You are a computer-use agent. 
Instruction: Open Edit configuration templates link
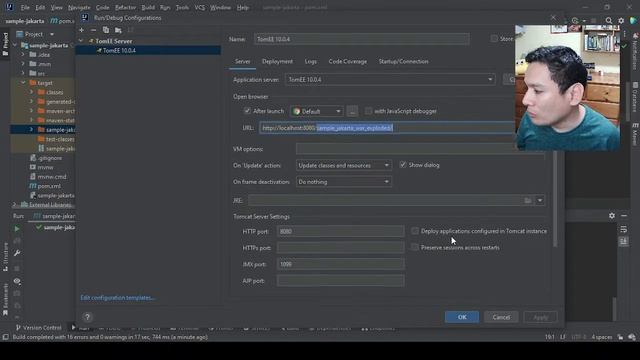click(118, 298)
